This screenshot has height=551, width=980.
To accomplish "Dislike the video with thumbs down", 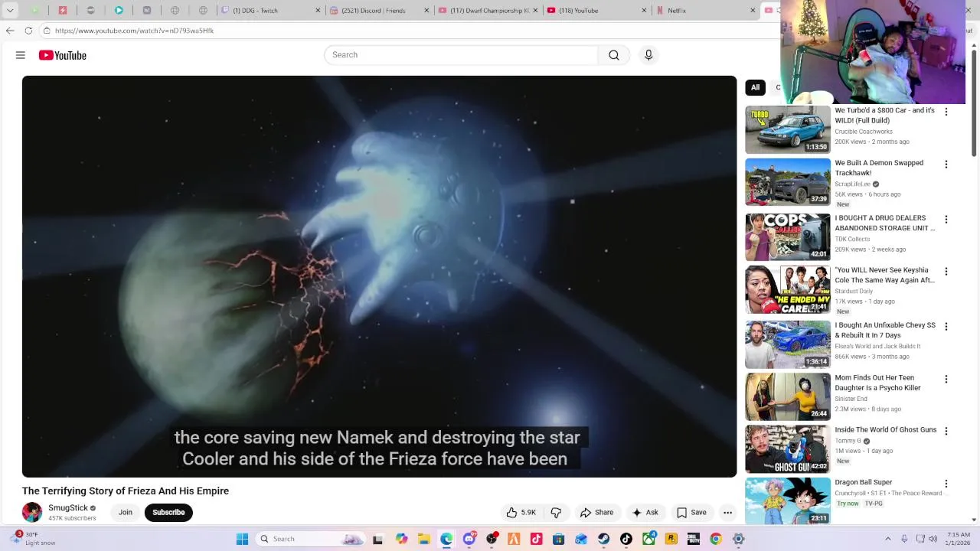I will click(557, 513).
